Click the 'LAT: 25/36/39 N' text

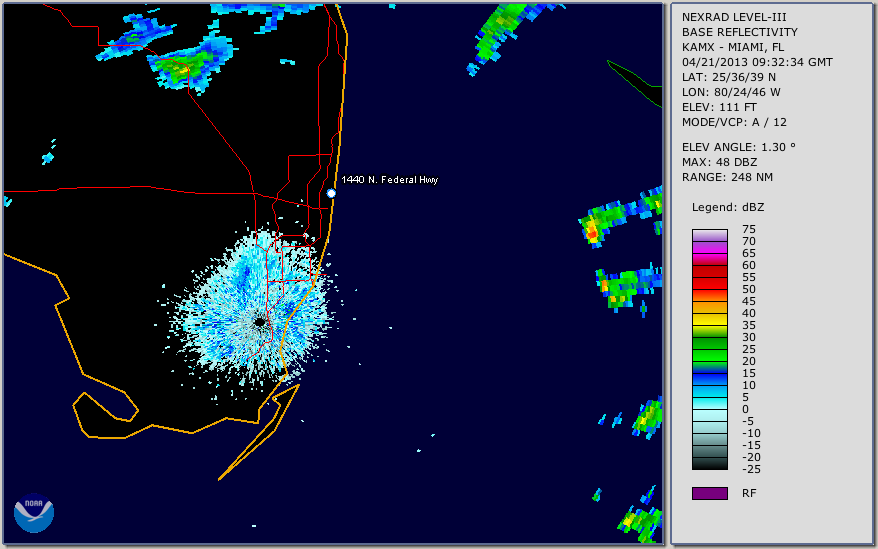pos(728,77)
